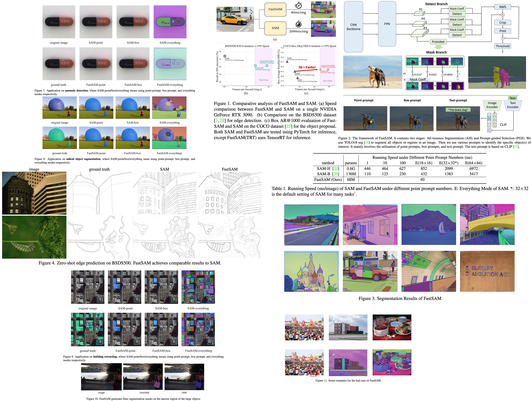The height and width of the screenshot is (401, 532).
Task: Click the FastSAM-everything building extraction thumbnail
Action: point(198,329)
